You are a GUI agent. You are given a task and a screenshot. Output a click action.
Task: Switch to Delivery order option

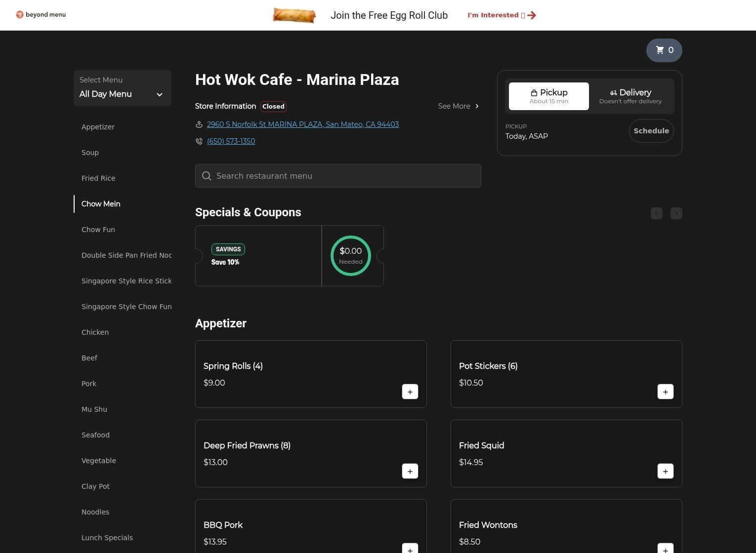pyautogui.click(x=630, y=96)
